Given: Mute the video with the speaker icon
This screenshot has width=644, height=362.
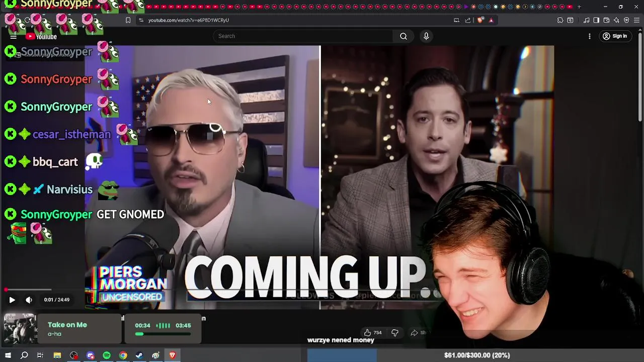Looking at the screenshot, I should click(29, 300).
